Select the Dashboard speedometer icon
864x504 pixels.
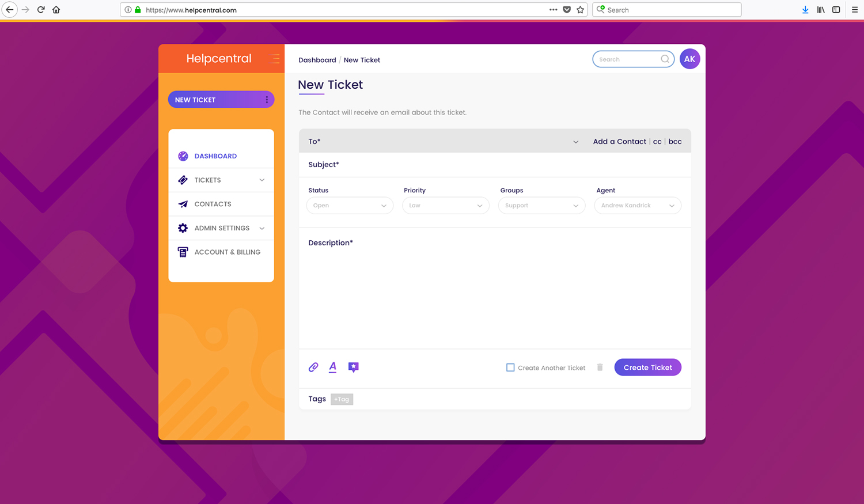(x=183, y=156)
